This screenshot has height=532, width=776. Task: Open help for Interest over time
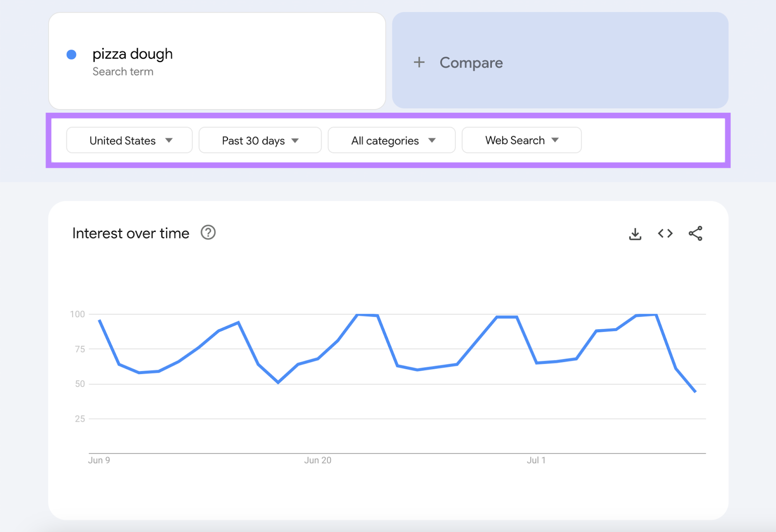208,233
